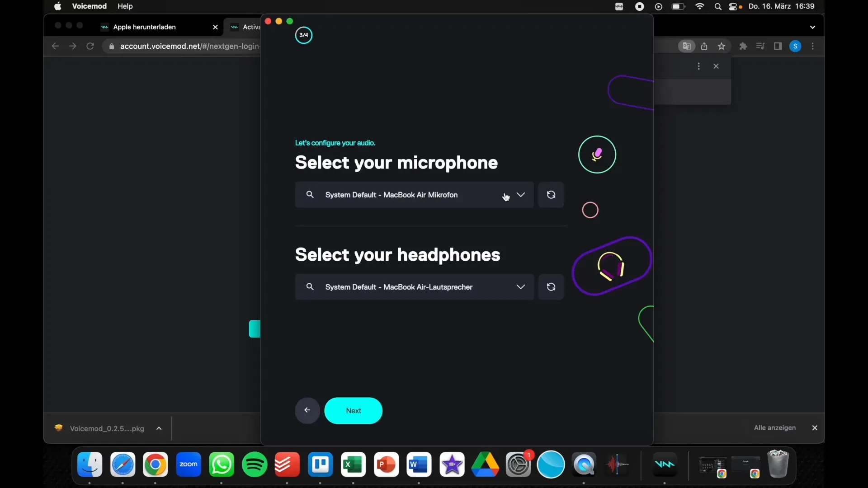The image size is (868, 488).
Task: Click the Voicemod app icon in dock
Action: [x=664, y=464]
